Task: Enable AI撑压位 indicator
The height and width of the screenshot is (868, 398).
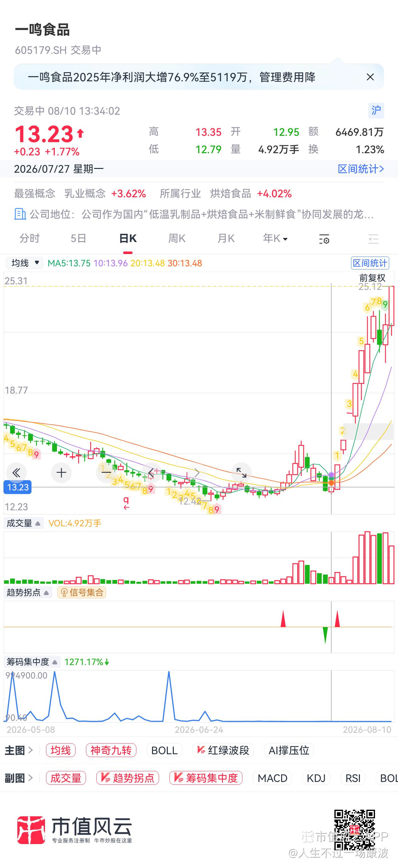Action: (x=289, y=750)
